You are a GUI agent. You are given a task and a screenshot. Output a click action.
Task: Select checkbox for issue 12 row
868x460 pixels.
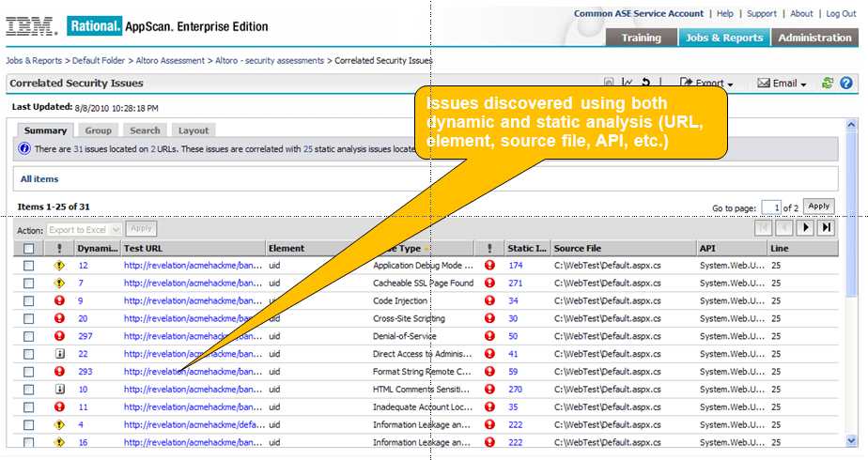tap(28, 266)
